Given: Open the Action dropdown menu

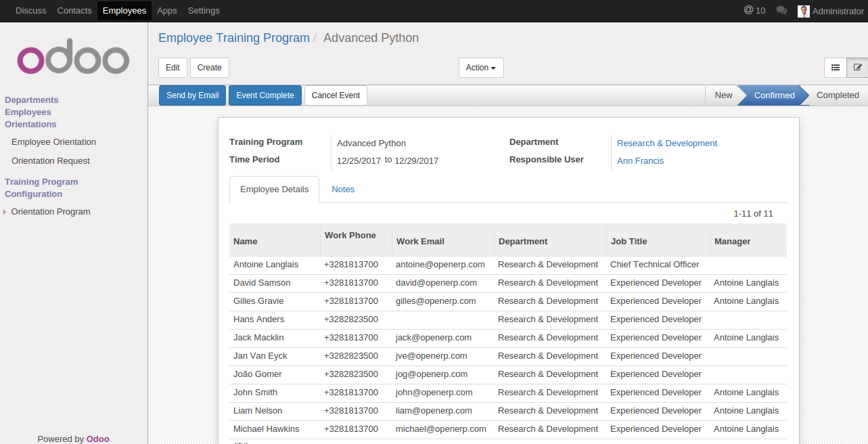Looking at the screenshot, I should [481, 68].
